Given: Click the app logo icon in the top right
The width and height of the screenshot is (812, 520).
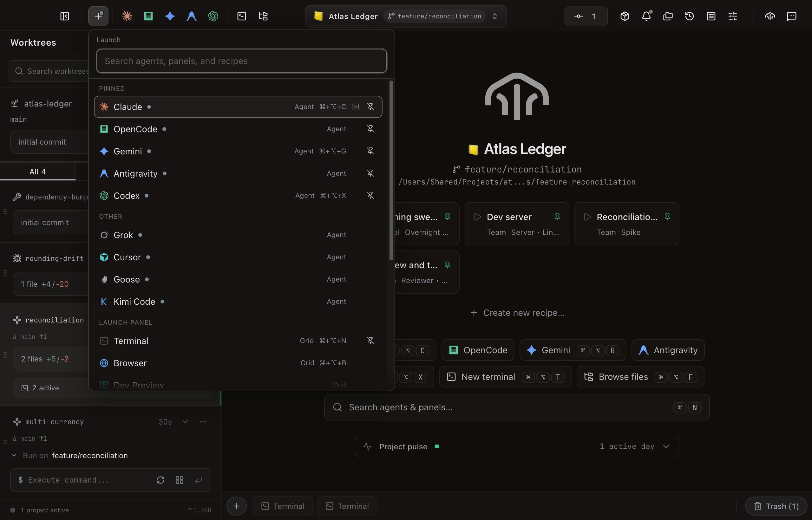Looking at the screenshot, I should (x=770, y=16).
